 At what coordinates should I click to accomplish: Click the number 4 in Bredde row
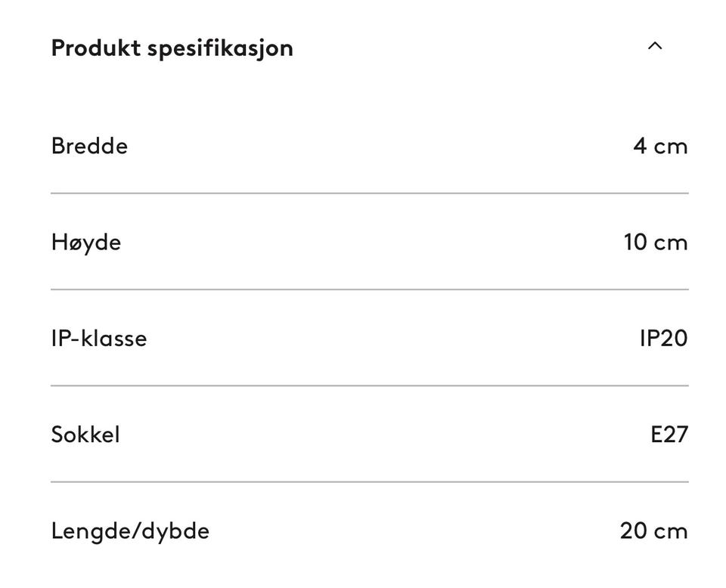tap(640, 145)
